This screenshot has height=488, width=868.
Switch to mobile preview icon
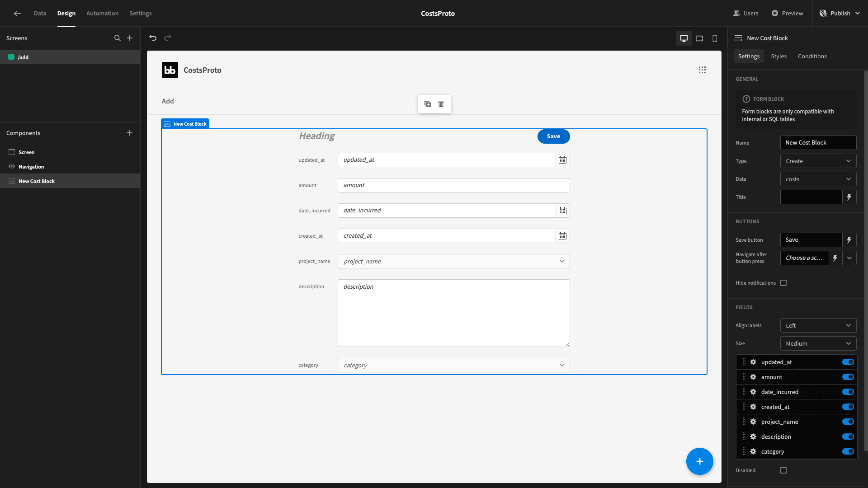pos(715,38)
